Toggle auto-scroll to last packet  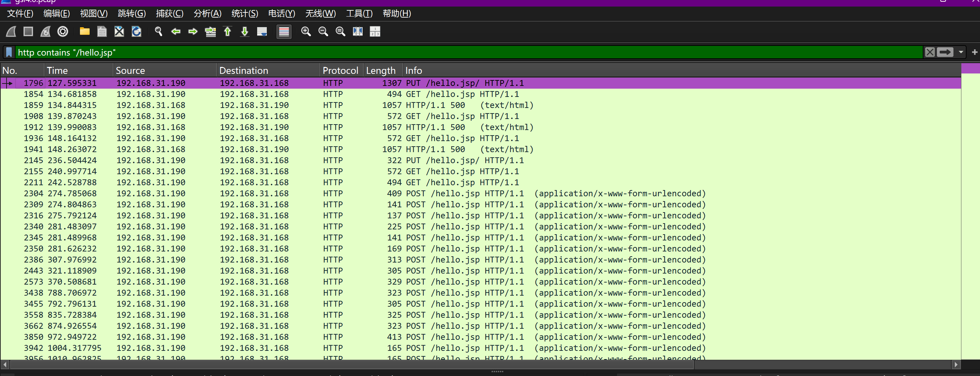tap(262, 32)
